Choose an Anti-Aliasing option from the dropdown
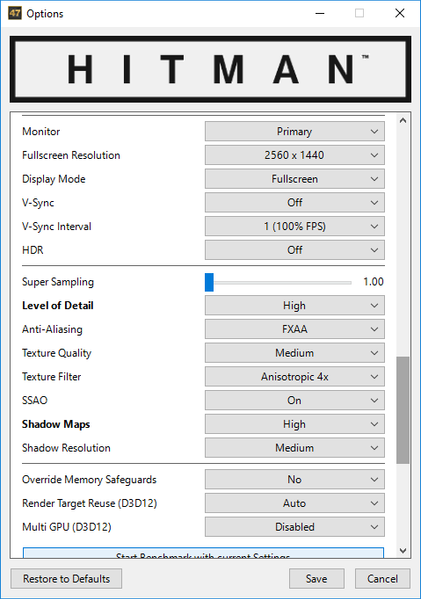The height and width of the screenshot is (599, 421). (x=295, y=329)
